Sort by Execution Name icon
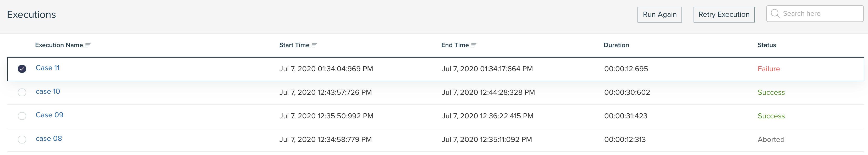The image size is (868, 155). pos(87,45)
